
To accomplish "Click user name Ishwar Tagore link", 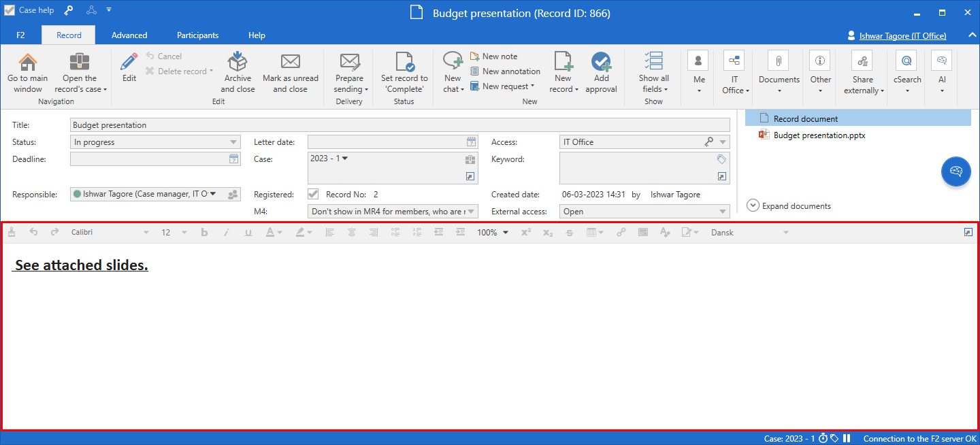I will 901,36.
